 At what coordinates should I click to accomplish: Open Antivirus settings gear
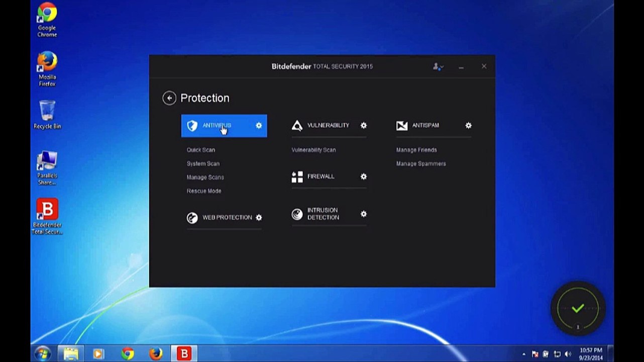(259, 125)
